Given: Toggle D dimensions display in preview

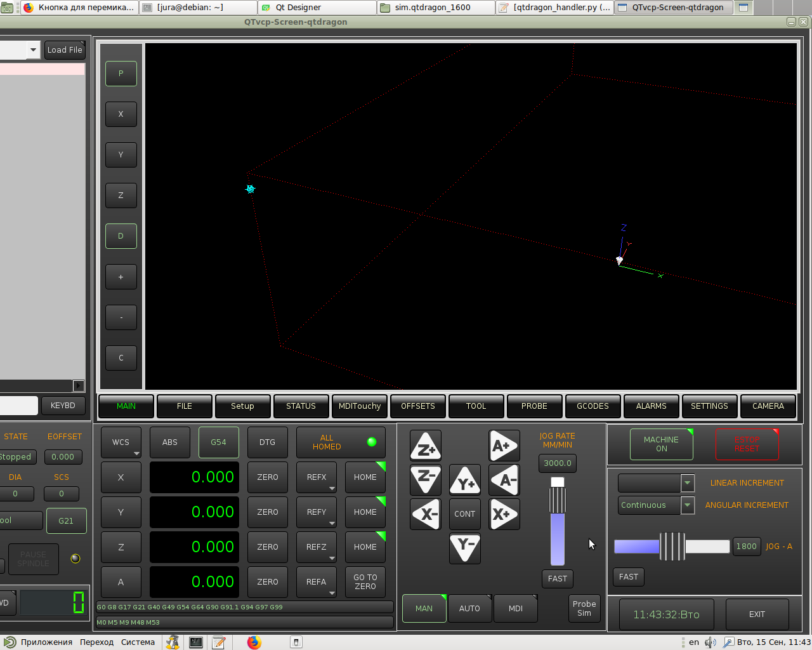Looking at the screenshot, I should tap(121, 236).
